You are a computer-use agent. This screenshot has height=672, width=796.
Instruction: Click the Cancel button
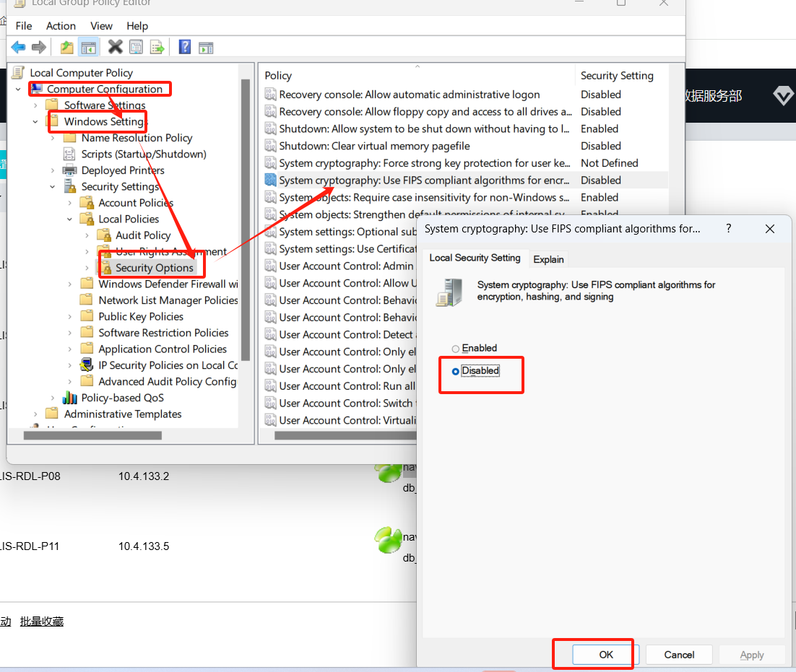pyautogui.click(x=679, y=655)
